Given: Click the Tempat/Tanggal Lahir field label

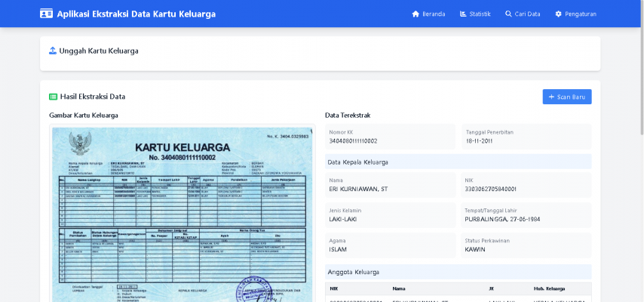Looking at the screenshot, I should pyautogui.click(x=490, y=211).
